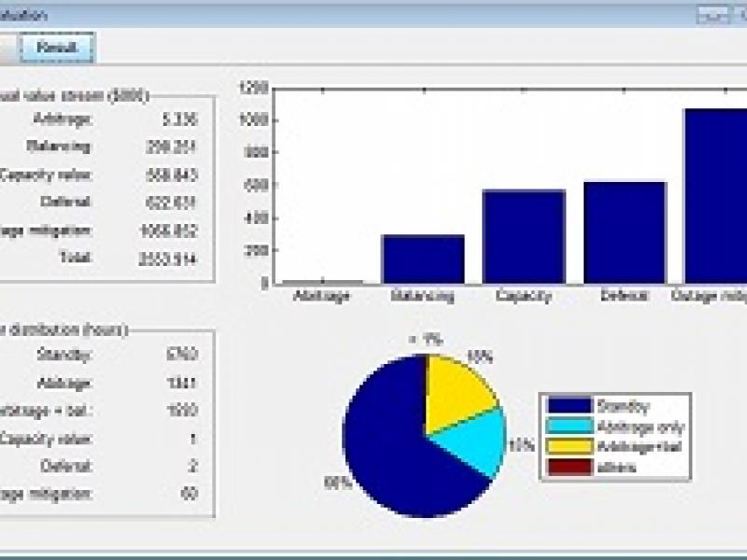Click the cut-off button left of Result

point(8,49)
